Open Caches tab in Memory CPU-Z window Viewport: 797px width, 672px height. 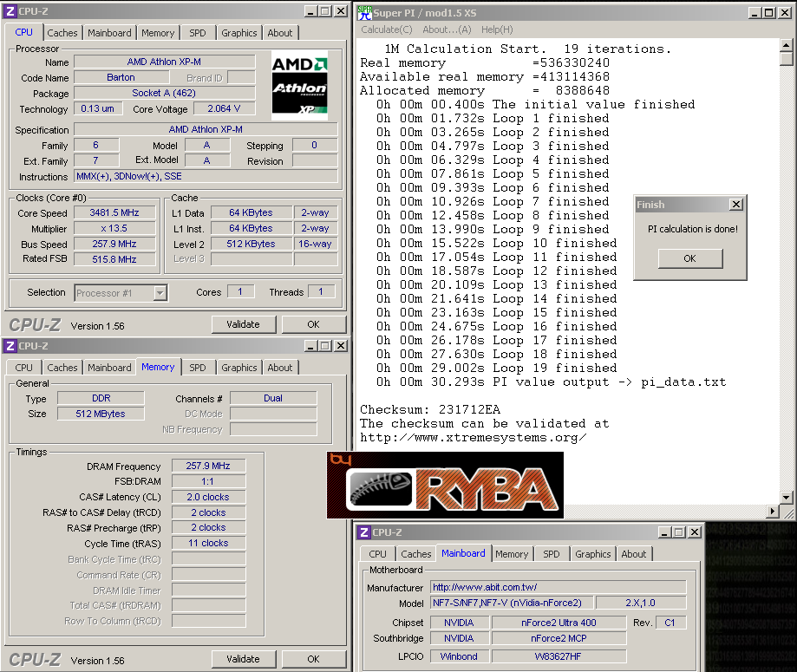click(62, 368)
